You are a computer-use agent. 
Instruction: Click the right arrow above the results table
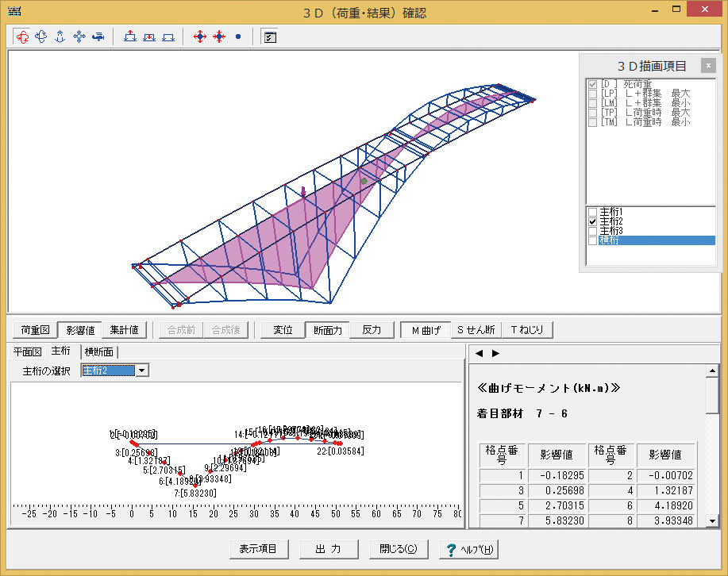point(495,353)
